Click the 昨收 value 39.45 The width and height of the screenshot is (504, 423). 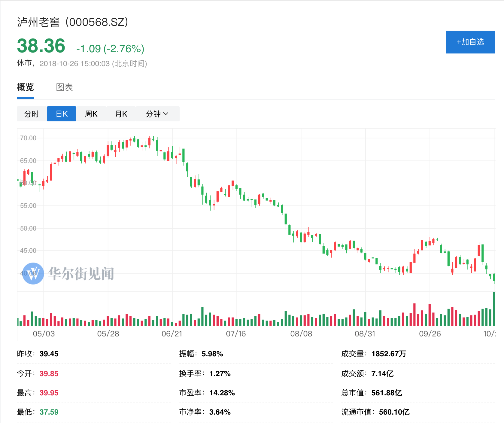click(x=49, y=354)
